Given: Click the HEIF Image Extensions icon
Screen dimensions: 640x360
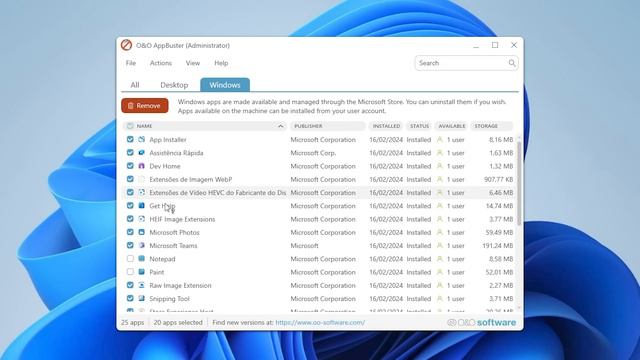Looking at the screenshot, I should tap(142, 219).
